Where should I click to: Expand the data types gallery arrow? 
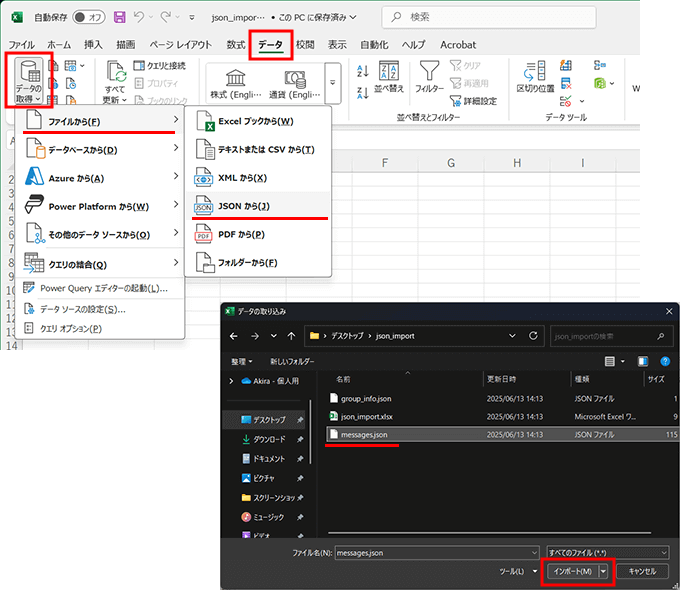pos(333,83)
